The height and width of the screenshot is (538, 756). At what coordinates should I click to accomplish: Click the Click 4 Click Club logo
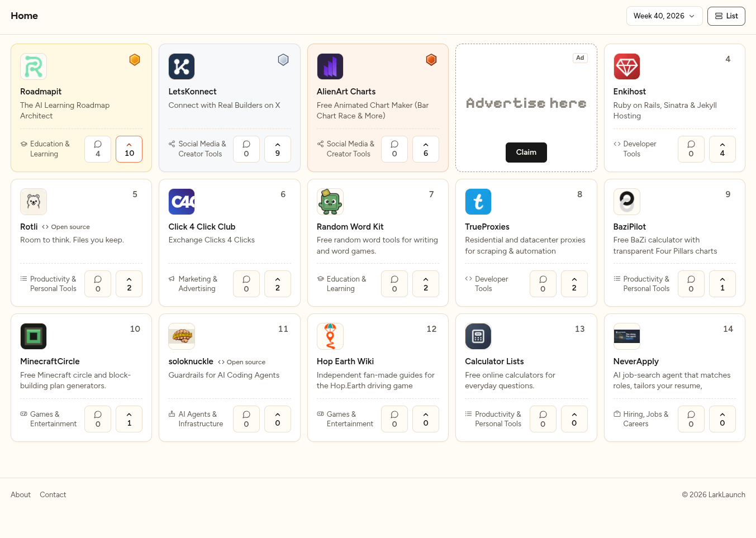pyautogui.click(x=182, y=202)
